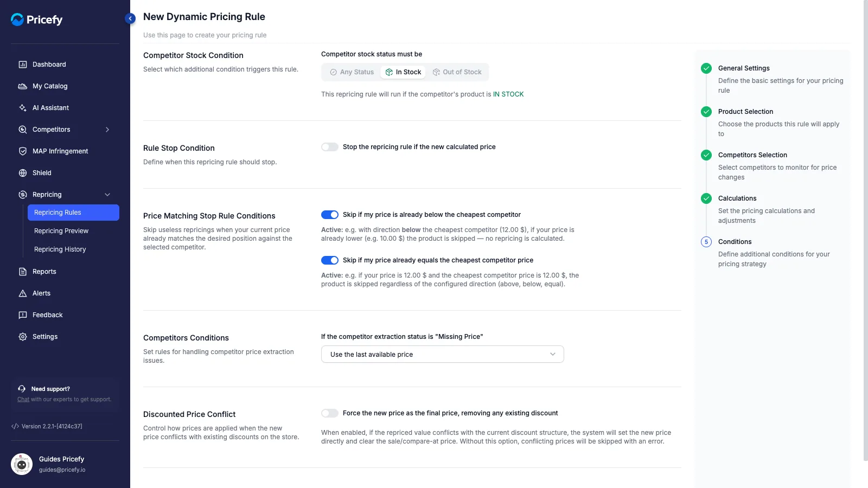Click guides@pricefy.io account email
Screen dimensions: 868x488
[x=62, y=470]
